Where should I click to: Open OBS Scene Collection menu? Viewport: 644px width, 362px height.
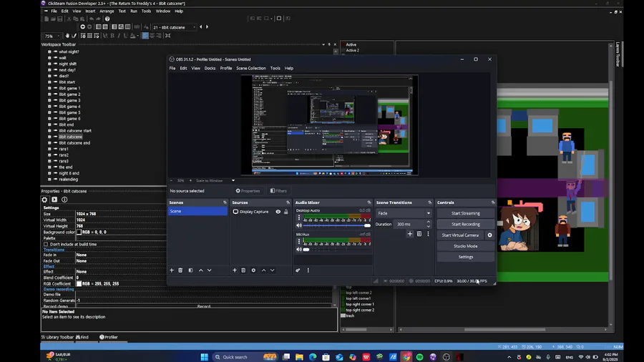coord(251,68)
